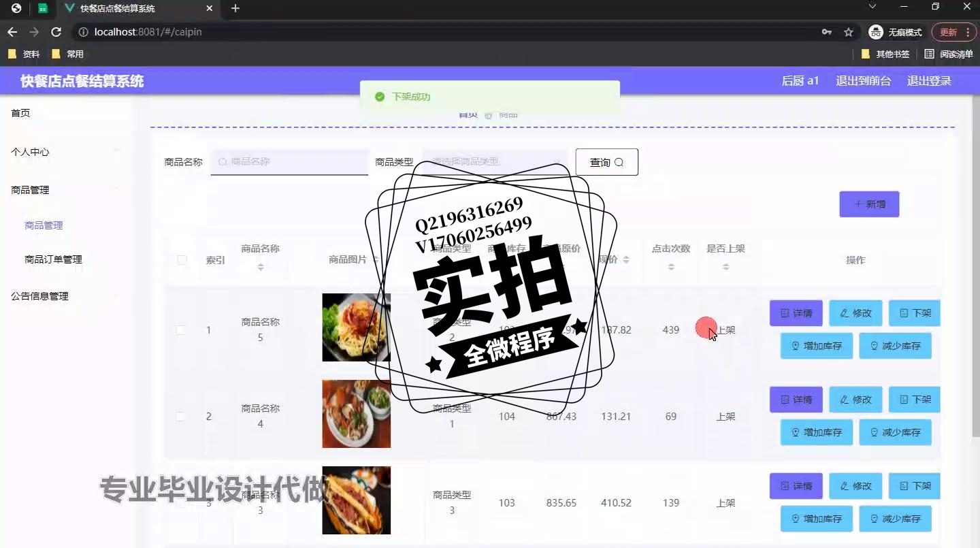Click the tab search dropdown arrow in title bar
The height and width of the screenshot is (548, 980).
coord(872,6)
